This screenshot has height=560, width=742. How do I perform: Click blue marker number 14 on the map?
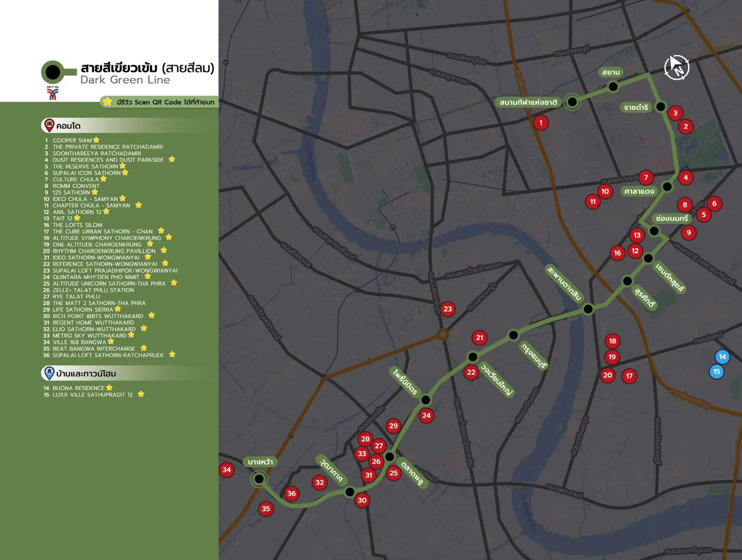coord(722,357)
